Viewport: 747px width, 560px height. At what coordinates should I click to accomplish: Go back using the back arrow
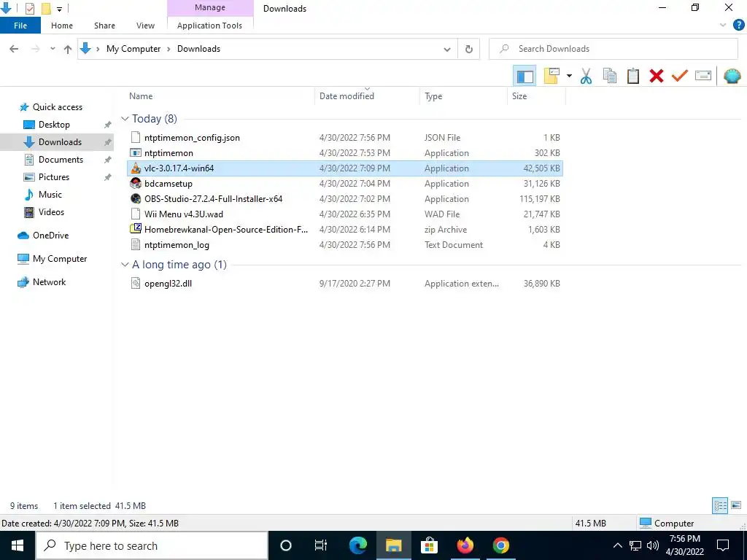click(14, 49)
